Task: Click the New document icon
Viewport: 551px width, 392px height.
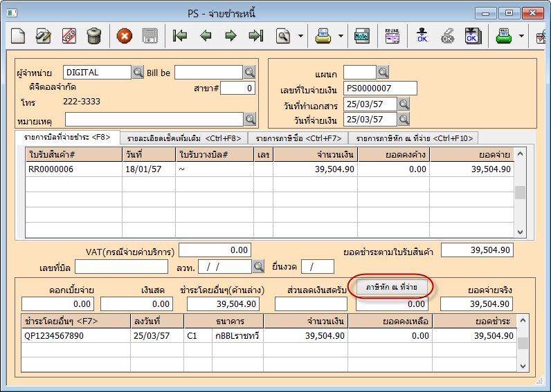Action: point(19,35)
